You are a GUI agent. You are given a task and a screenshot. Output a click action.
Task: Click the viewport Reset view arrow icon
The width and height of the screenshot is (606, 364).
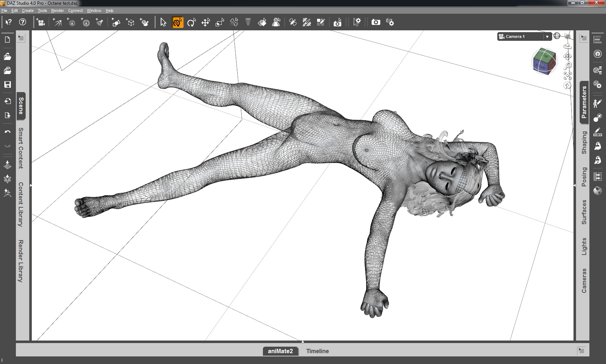point(567,86)
